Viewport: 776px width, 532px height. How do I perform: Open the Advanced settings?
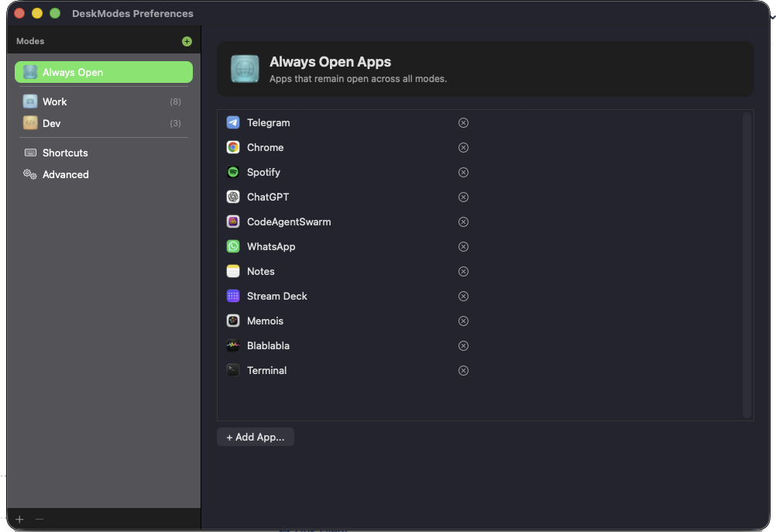(x=104, y=175)
